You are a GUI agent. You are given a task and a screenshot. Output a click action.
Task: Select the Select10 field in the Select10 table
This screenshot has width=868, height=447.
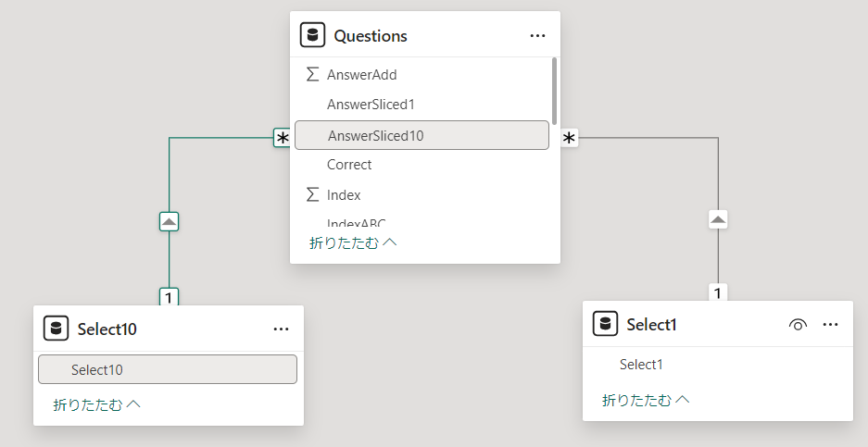[97, 369]
